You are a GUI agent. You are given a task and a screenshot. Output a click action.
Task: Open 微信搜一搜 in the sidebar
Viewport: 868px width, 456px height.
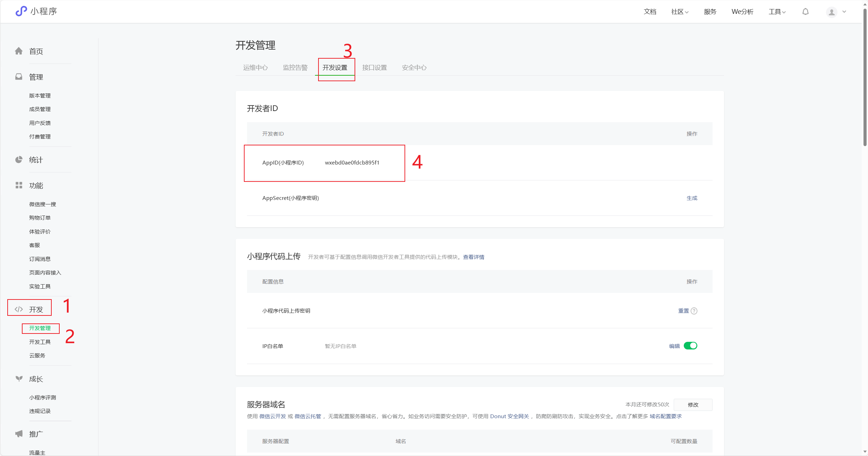click(x=43, y=204)
